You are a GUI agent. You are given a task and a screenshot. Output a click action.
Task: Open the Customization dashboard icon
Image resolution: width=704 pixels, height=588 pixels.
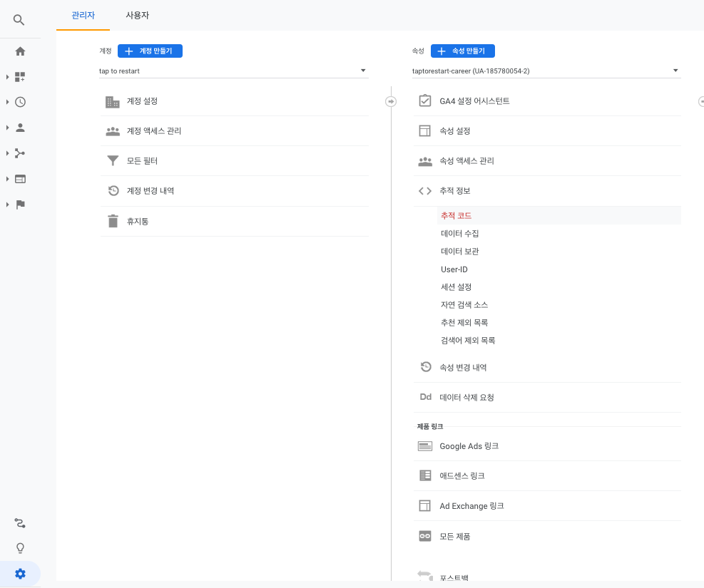tap(20, 77)
